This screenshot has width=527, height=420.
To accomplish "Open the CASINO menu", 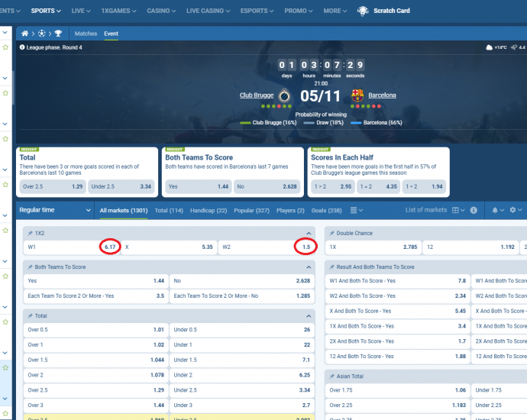I will (161, 11).
